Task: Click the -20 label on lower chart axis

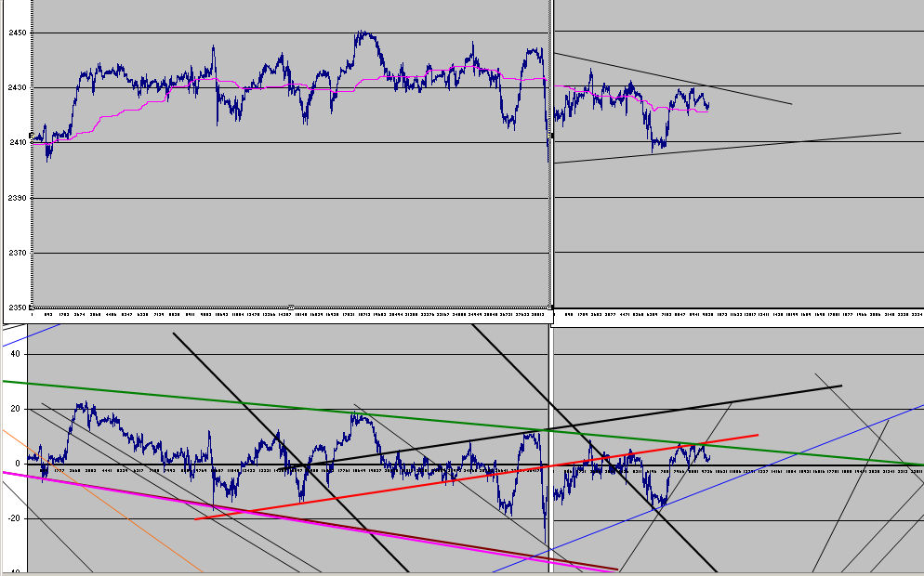Action: pyautogui.click(x=13, y=518)
